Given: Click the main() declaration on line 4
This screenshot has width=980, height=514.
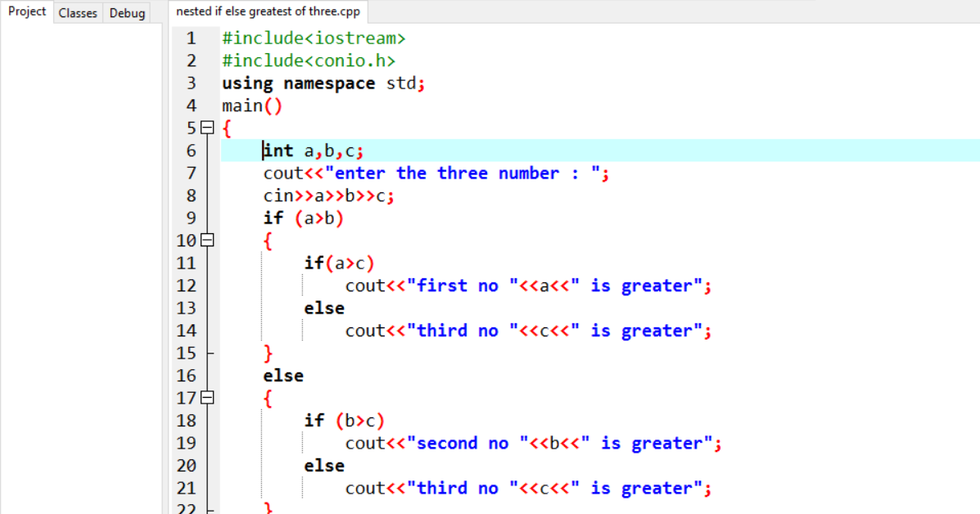Looking at the screenshot, I should 251,105.
